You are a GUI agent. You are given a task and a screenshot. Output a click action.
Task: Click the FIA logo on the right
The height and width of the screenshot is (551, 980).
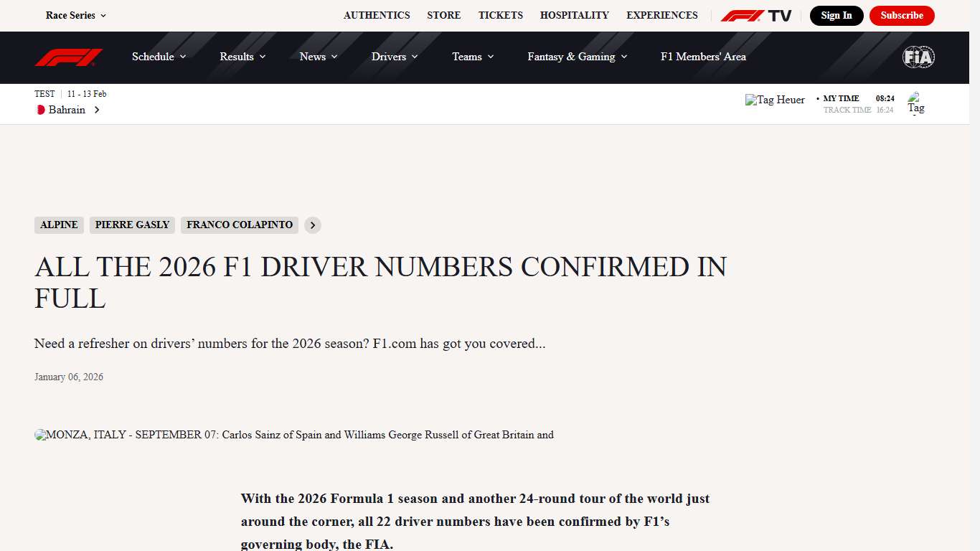[x=918, y=57]
